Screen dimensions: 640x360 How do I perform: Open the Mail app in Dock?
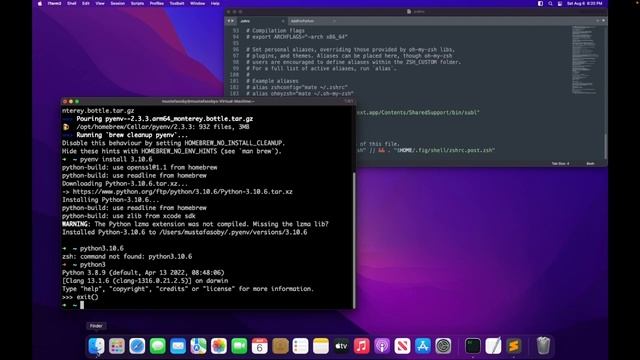(x=178, y=346)
